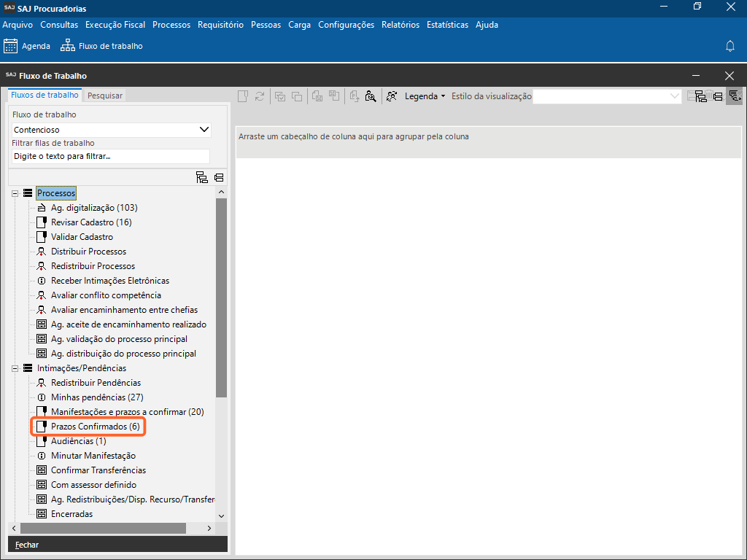Click the horizontal scrollbar of the queue tree

(x=109, y=528)
